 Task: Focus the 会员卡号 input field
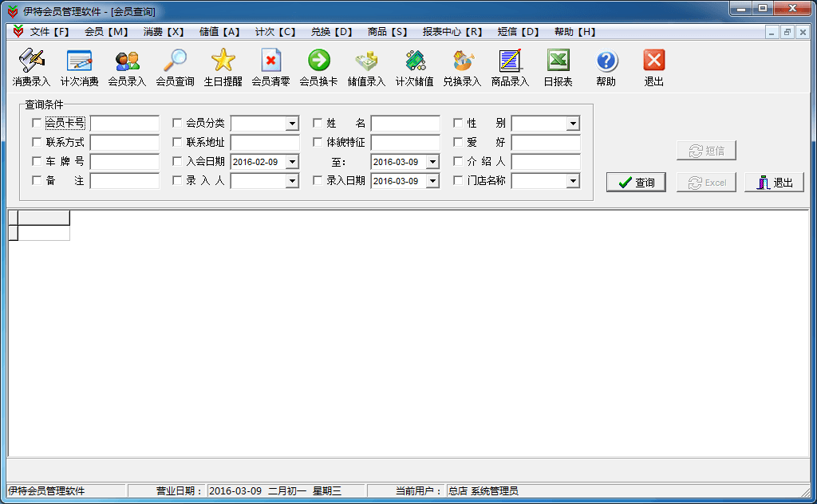[x=124, y=124]
